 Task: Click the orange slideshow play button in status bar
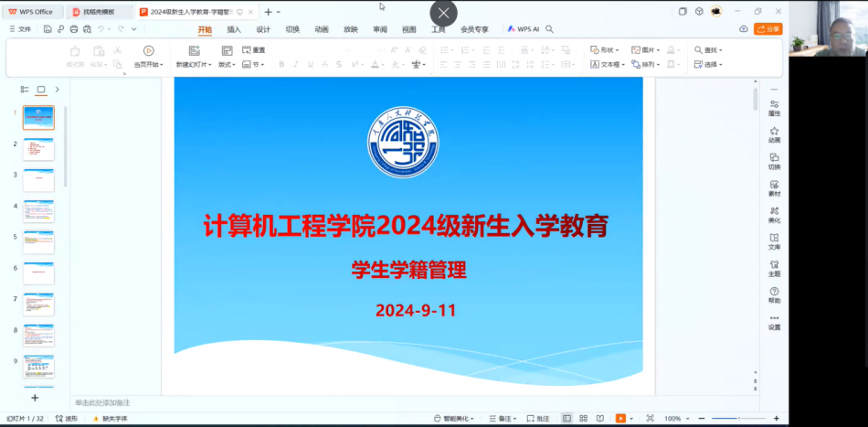[x=620, y=419]
